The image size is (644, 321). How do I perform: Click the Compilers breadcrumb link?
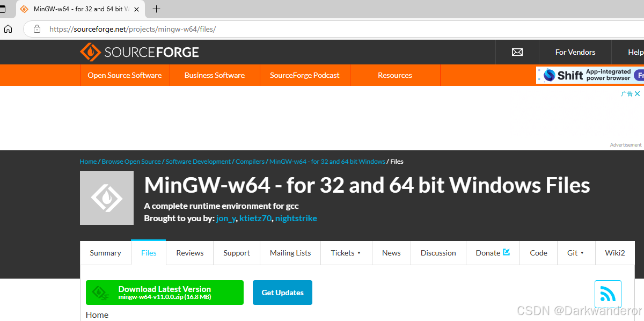tap(250, 162)
